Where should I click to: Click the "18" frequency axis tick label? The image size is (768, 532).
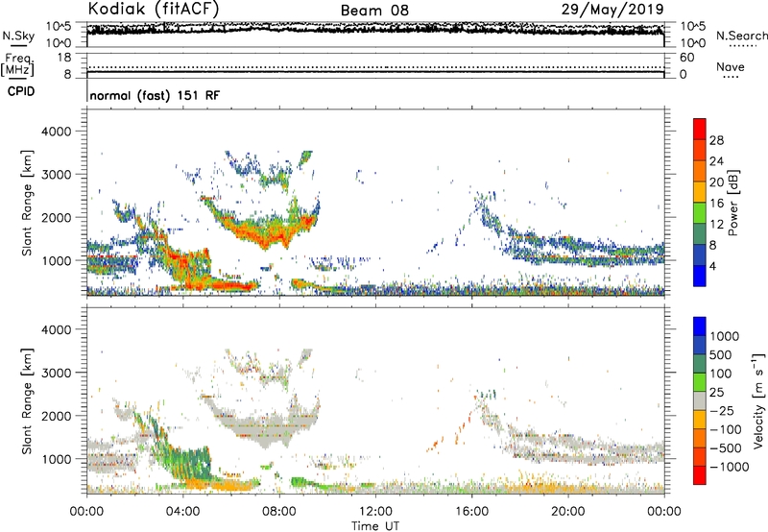click(x=64, y=58)
